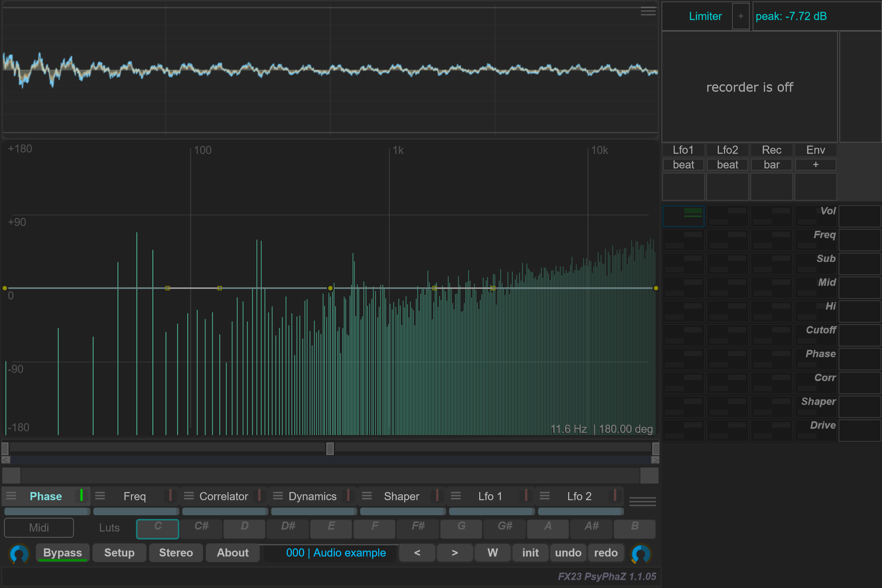Switch to the Correlator tab
Viewport: 882px width, 588px height.
point(223,496)
